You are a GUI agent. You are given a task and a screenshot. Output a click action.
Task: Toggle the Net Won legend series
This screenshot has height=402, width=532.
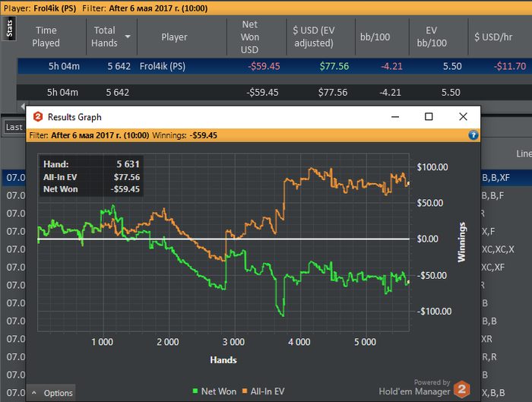(x=219, y=391)
